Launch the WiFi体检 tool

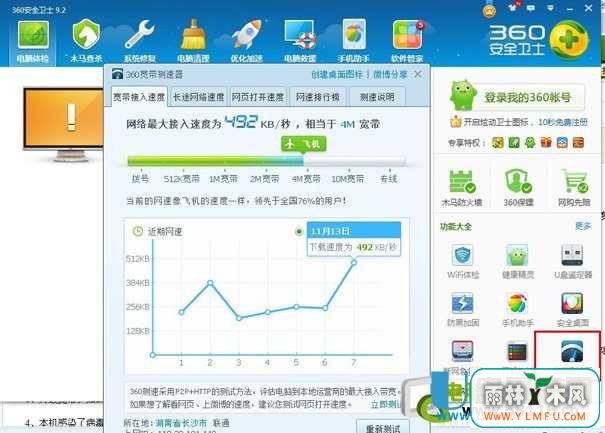coord(463,261)
